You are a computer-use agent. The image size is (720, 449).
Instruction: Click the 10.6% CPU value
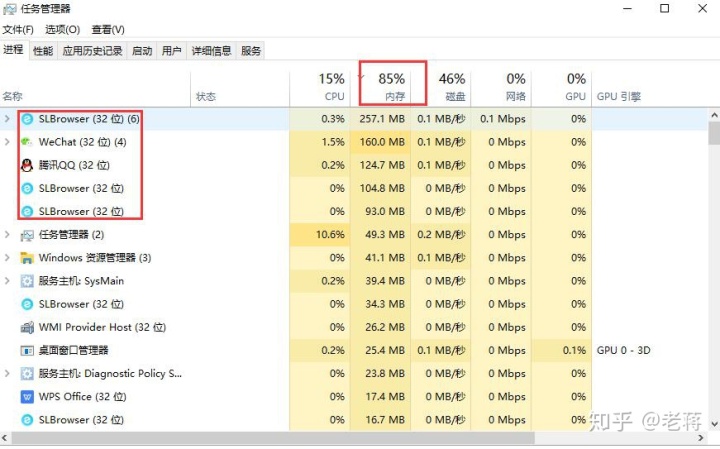tap(330, 235)
